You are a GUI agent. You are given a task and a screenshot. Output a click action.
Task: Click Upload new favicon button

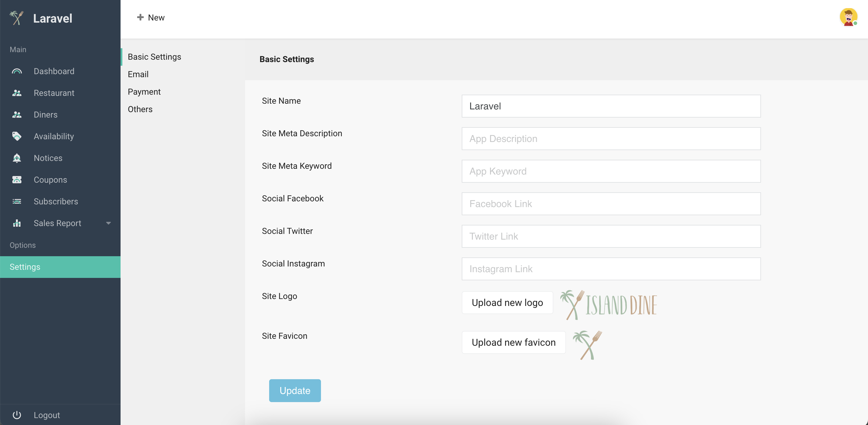(514, 342)
